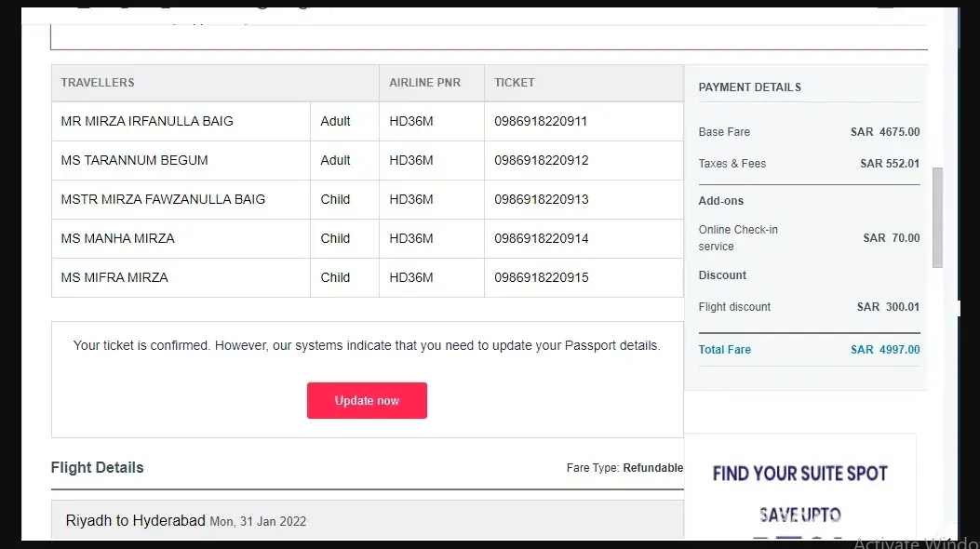Click ticket number 0986918220915
Screen dimensions: 980x549
click(541, 277)
